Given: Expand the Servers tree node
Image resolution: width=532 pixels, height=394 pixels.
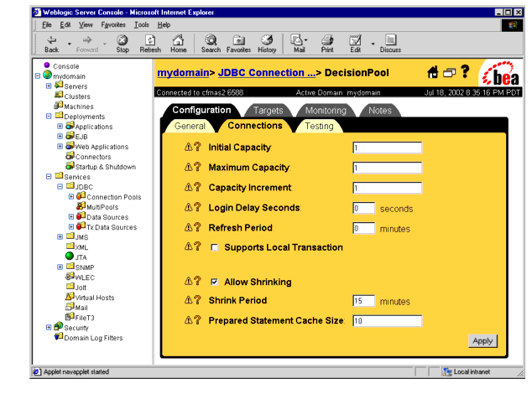Looking at the screenshot, I should tap(49, 86).
